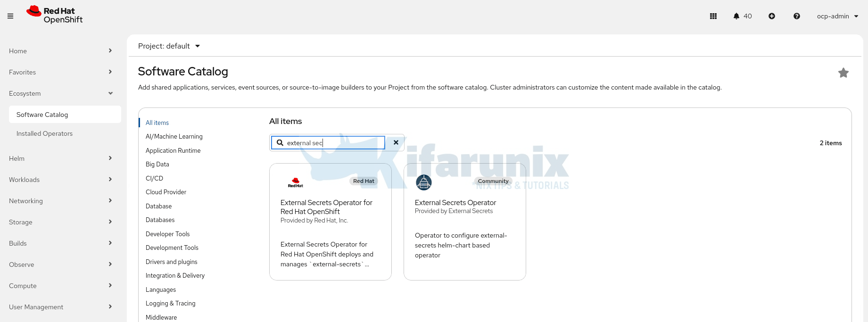Filter by AI/Machine Learning category

tap(174, 136)
